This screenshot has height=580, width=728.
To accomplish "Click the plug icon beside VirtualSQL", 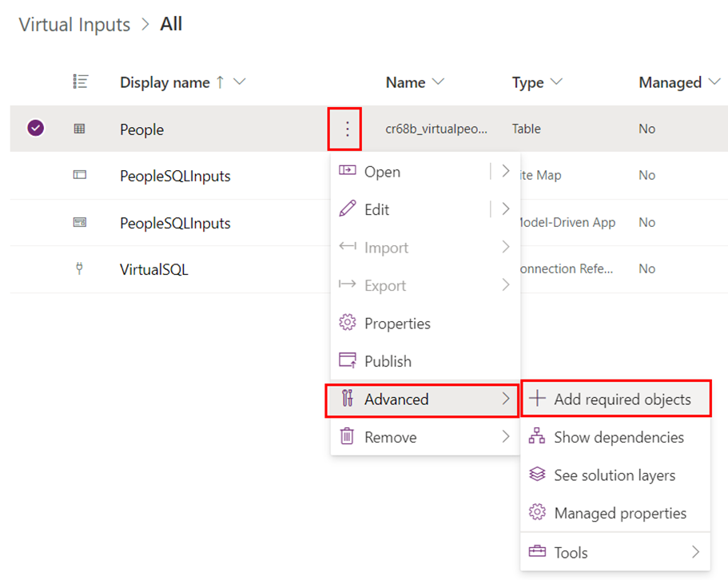I will pos(79,268).
